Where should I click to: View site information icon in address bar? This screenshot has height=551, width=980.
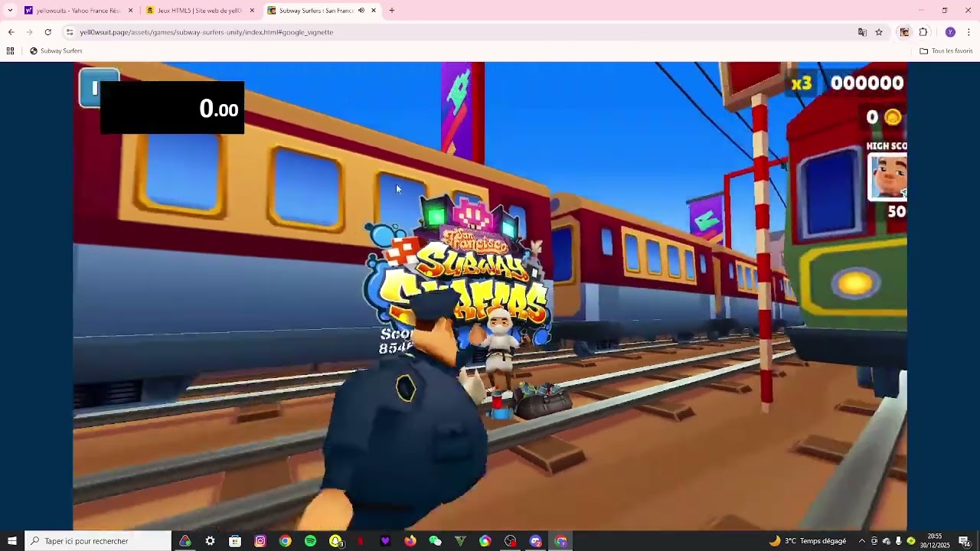point(70,32)
